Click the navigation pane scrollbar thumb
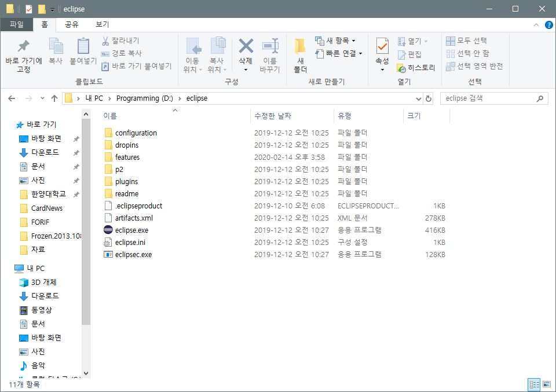The height and width of the screenshot is (392, 556). tap(86, 222)
